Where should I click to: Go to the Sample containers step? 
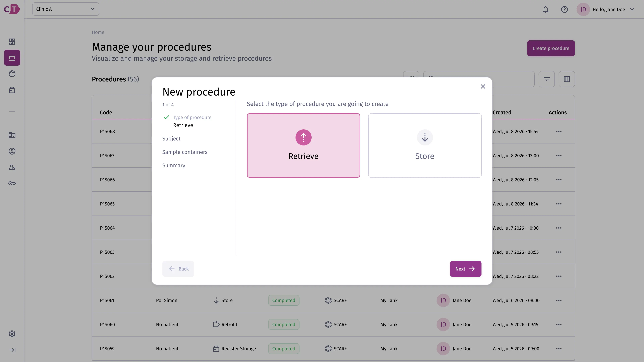[x=185, y=152]
